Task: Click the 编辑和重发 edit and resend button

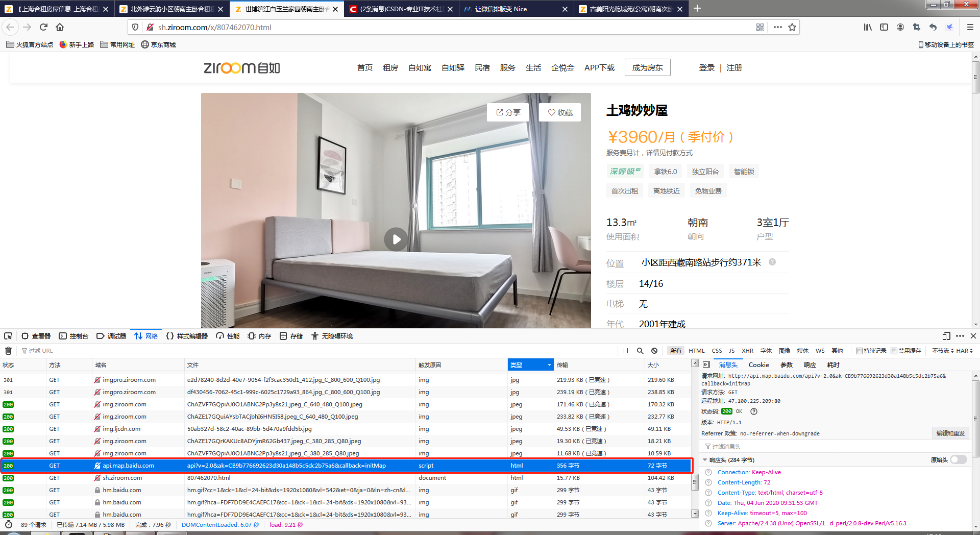Action: click(950, 433)
